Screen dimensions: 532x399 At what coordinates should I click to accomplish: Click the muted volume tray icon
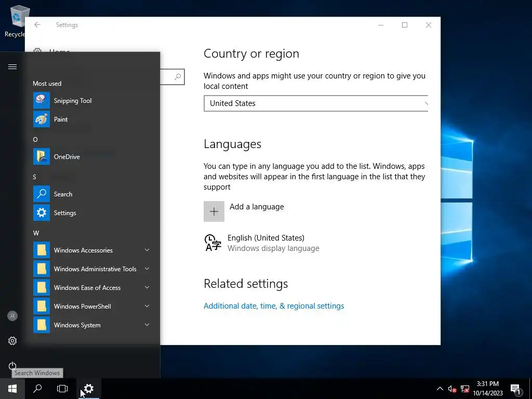coord(452,389)
